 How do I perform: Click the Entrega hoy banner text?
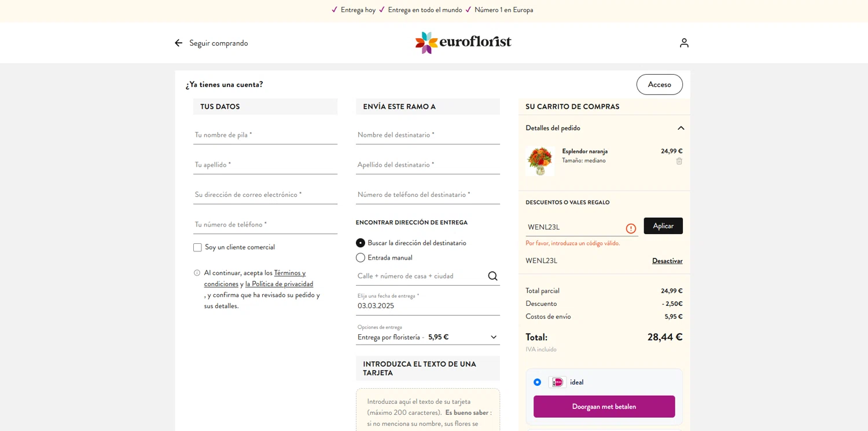(x=358, y=10)
